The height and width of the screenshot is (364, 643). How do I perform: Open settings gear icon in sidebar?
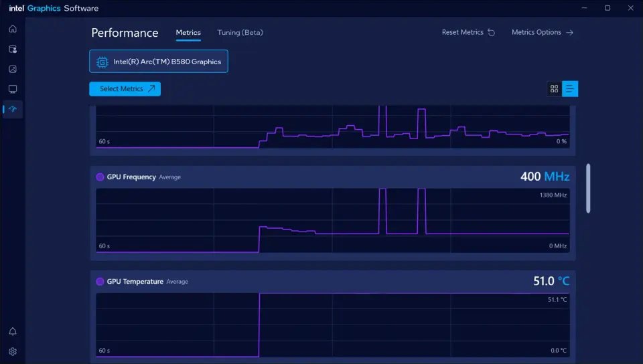click(x=13, y=351)
